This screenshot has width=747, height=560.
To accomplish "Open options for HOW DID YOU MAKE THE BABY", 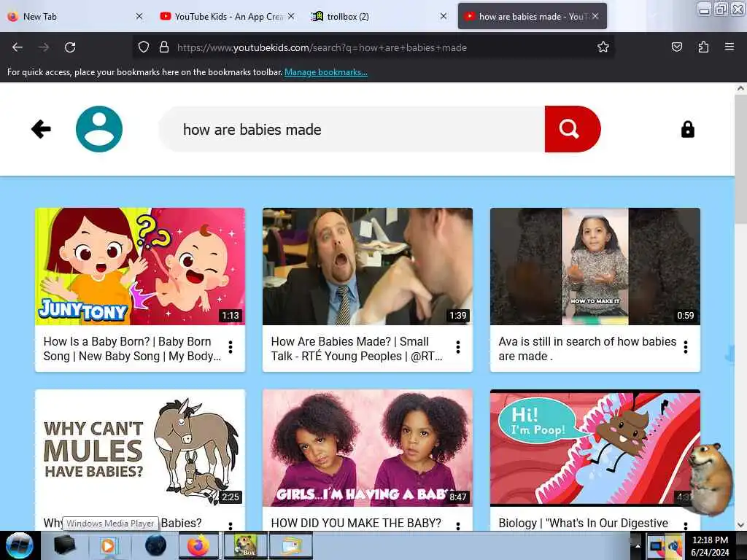I will 458,526.
